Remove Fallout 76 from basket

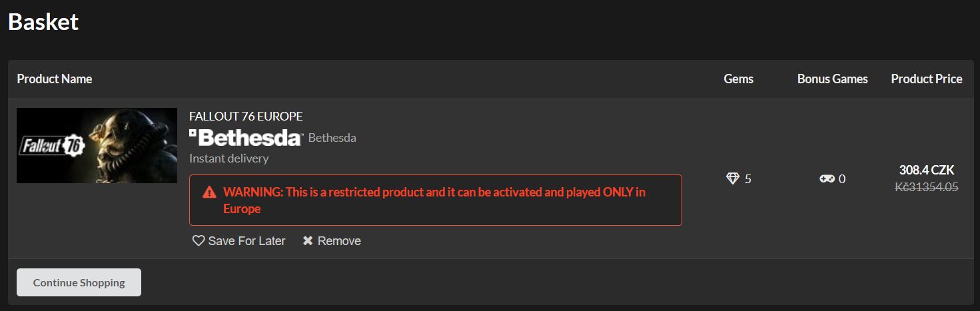(x=332, y=241)
